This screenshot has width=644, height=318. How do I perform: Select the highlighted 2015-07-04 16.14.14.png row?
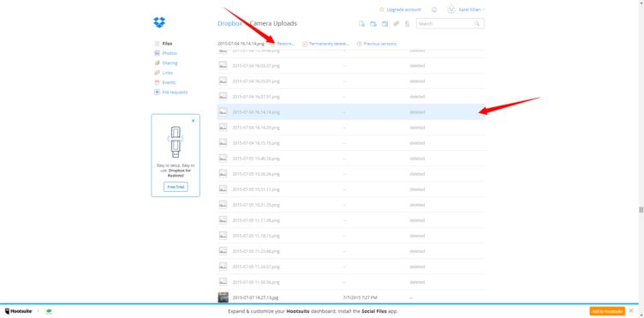[351, 112]
